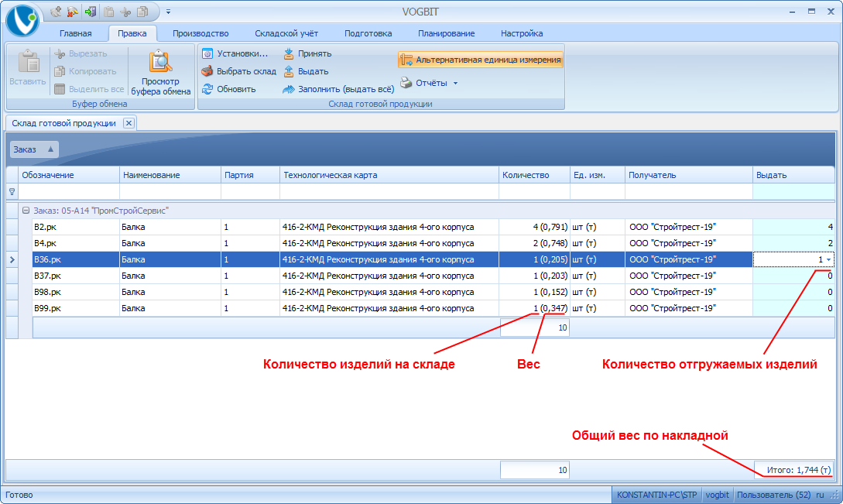
Task: Select the B99.рк cell
Action: click(x=76, y=309)
